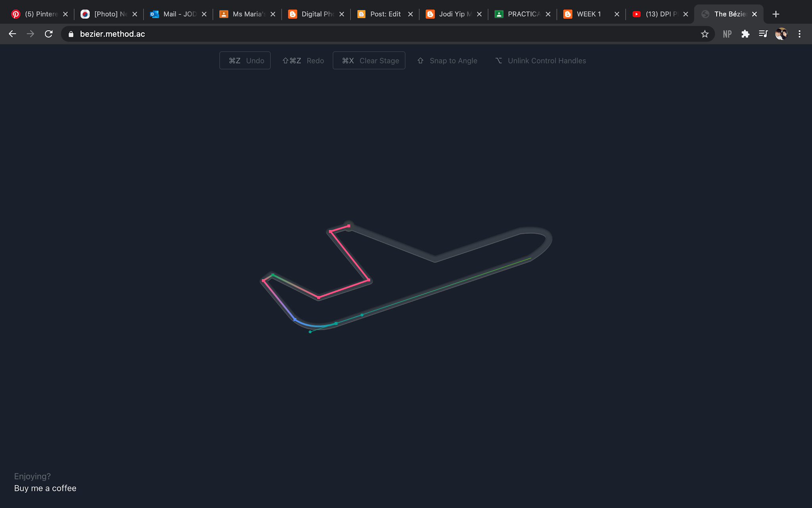Viewport: 812px width, 508px height.
Task: Go back to previous page
Action: point(12,34)
